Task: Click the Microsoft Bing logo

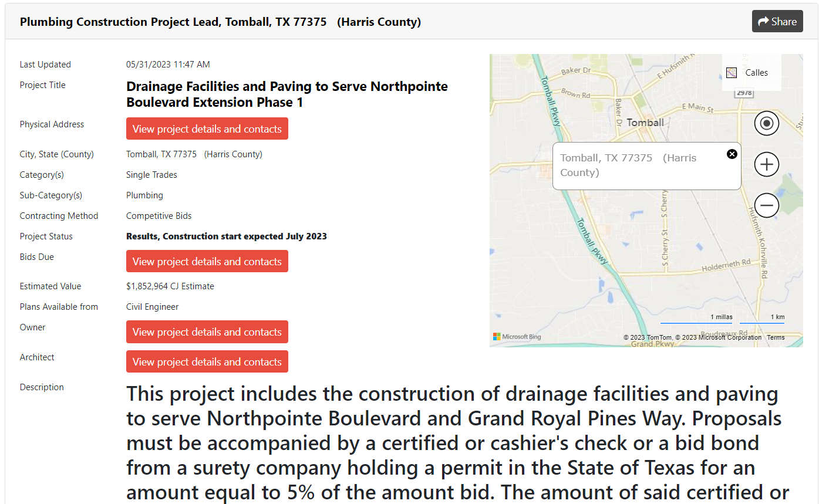Action: coord(517,337)
